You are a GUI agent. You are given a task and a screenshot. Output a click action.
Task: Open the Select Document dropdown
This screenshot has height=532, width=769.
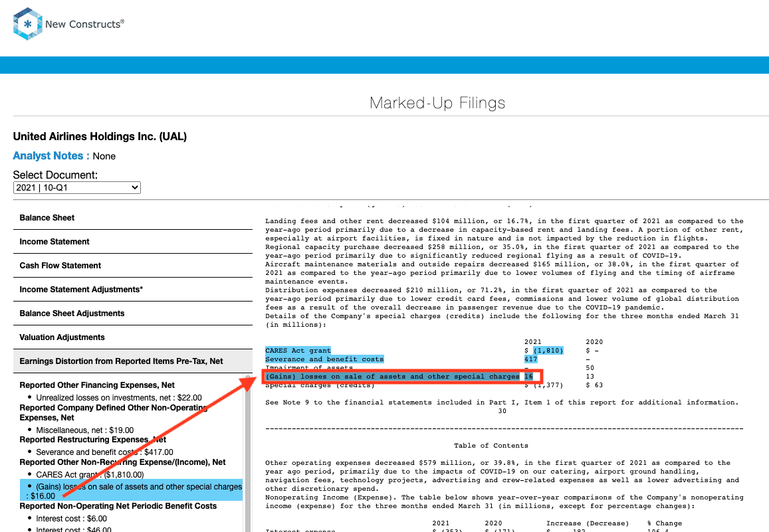(x=77, y=187)
